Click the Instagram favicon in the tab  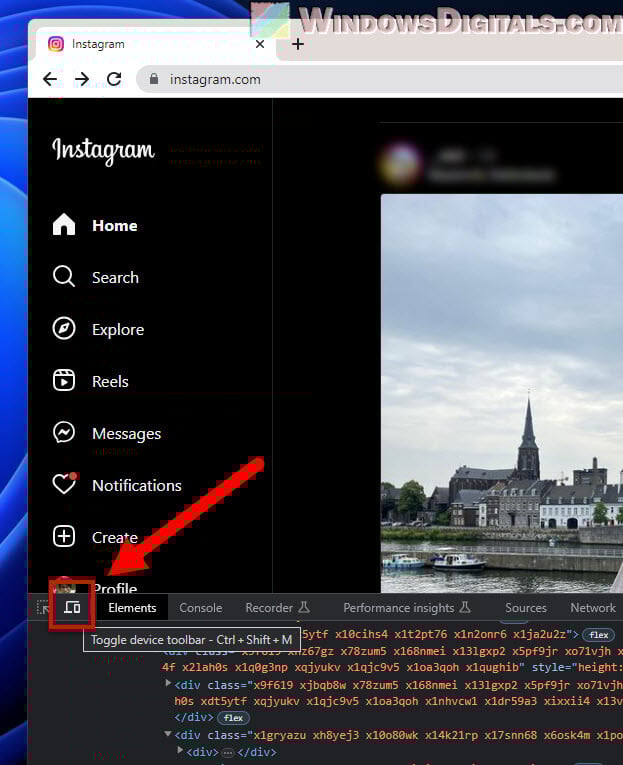tap(56, 44)
